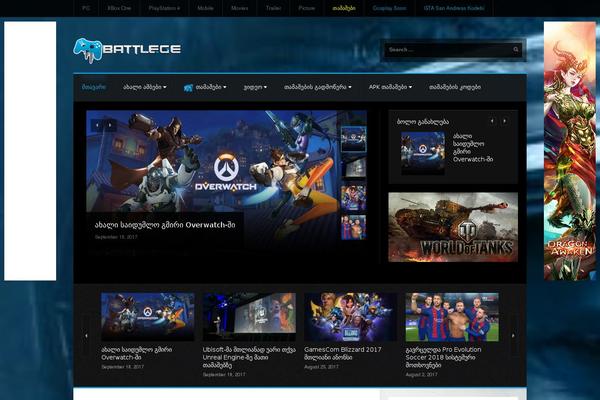The image size is (600, 400).
Task: Open Overwatch article title in latest-update widget
Action: [473, 148]
